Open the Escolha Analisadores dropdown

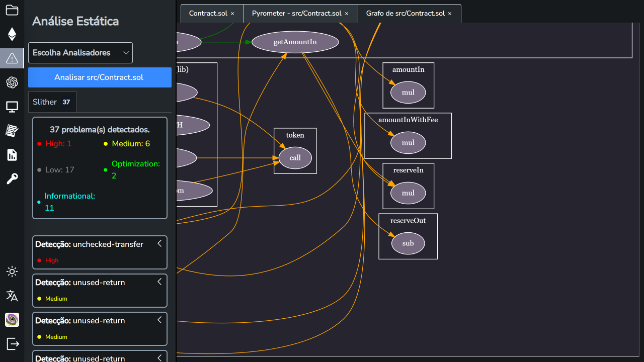pyautogui.click(x=80, y=53)
